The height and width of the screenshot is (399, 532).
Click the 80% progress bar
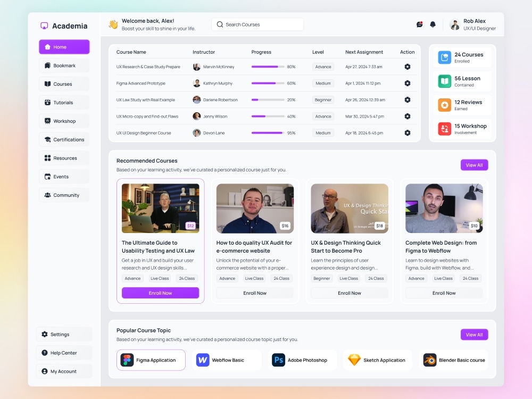click(268, 67)
